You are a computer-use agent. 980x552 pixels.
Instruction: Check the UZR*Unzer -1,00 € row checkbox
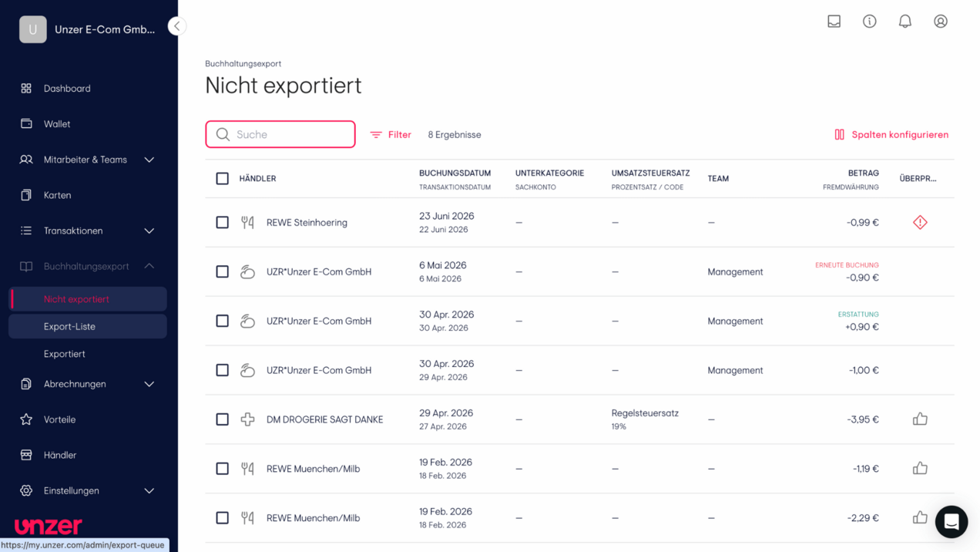223,370
